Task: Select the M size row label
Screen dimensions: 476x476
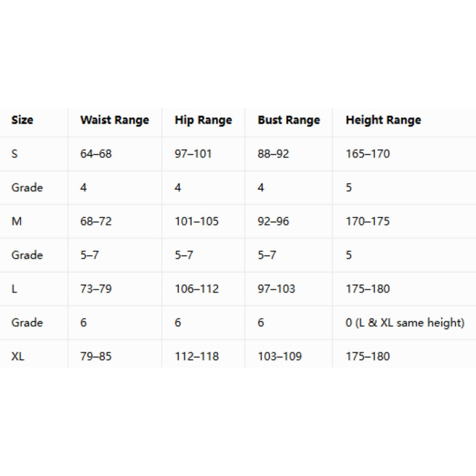Action: pyautogui.click(x=17, y=221)
